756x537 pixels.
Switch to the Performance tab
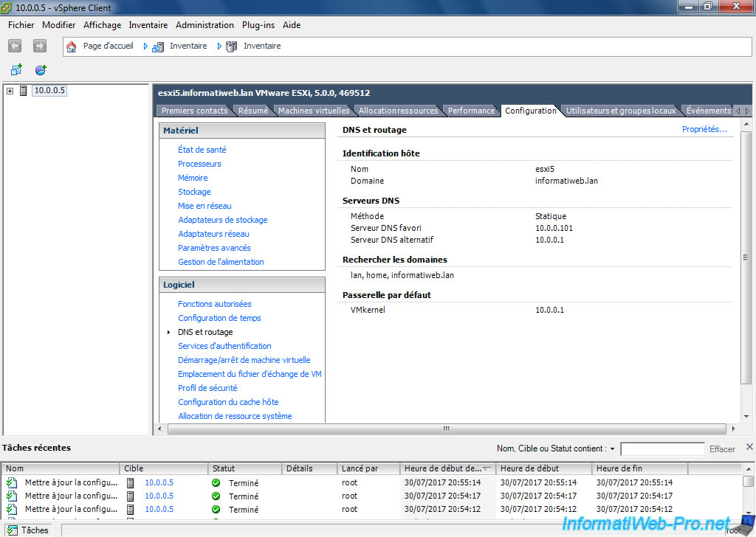[471, 111]
